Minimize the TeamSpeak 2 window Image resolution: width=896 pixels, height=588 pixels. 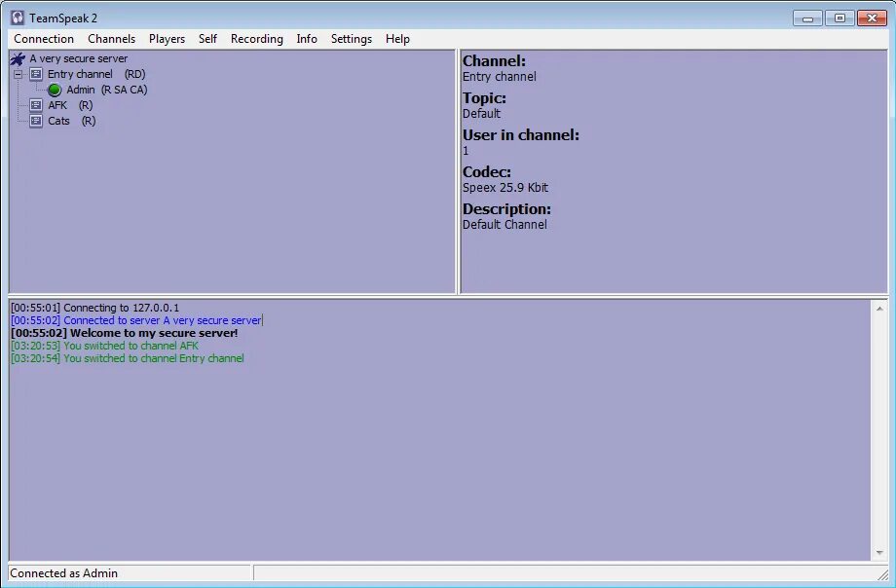point(807,18)
